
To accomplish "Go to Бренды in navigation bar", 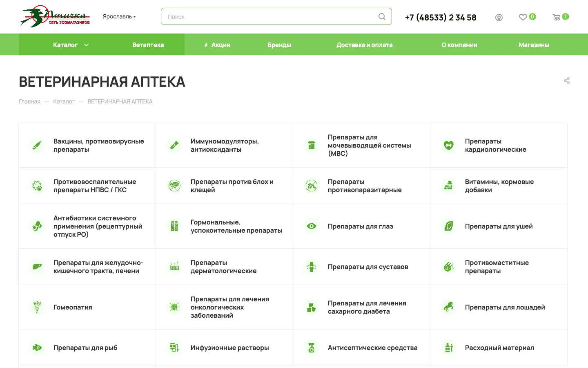I will (x=279, y=45).
